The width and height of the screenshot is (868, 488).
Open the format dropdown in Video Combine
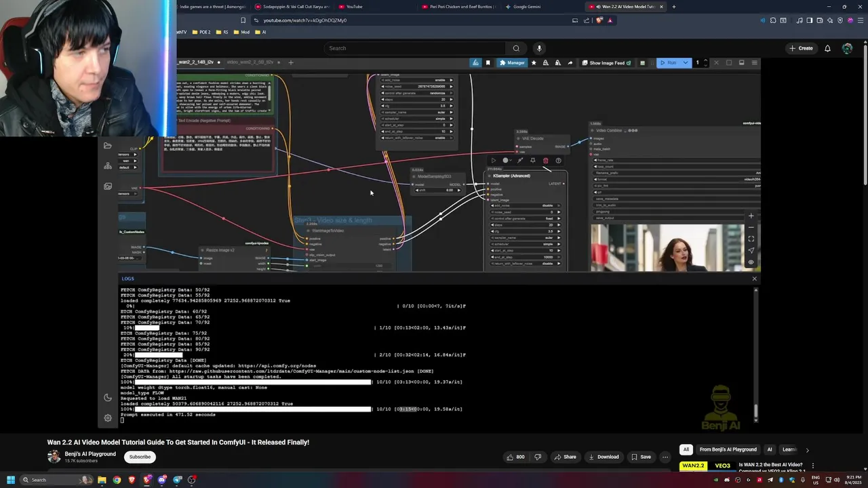pos(678,179)
